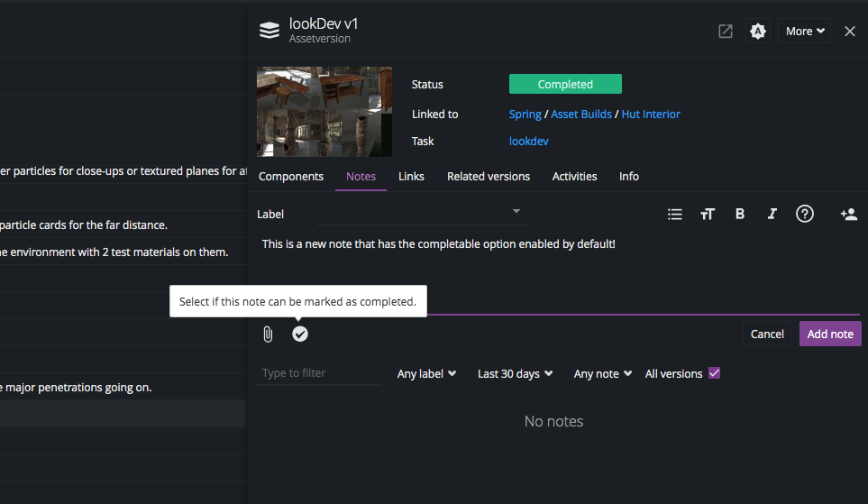The image size is (868, 504).
Task: Open the Hut Interior link
Action: coord(651,115)
